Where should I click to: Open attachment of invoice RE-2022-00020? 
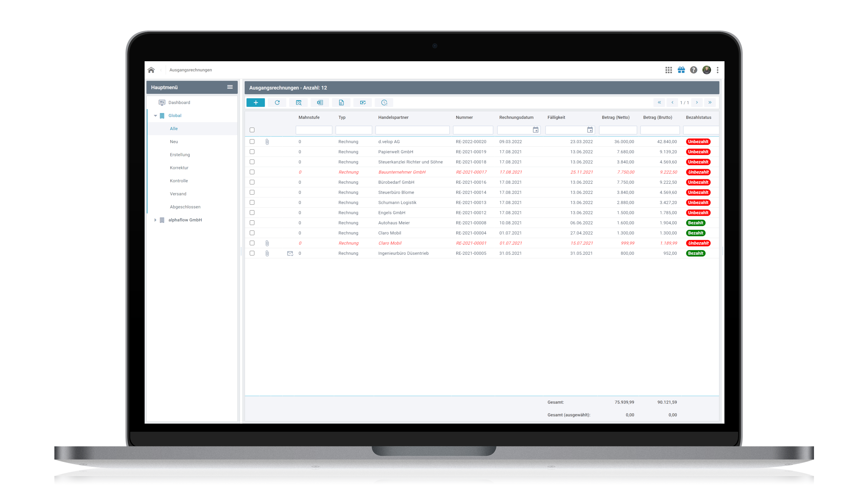click(267, 142)
